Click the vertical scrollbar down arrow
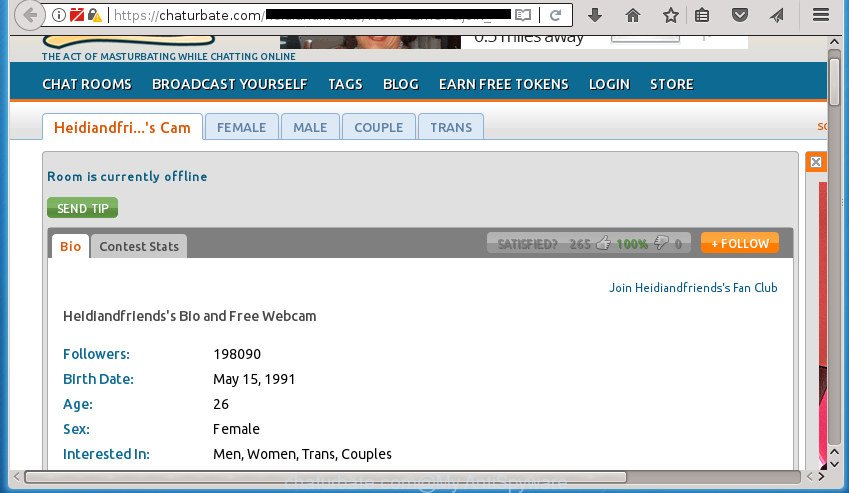The image size is (849, 493). 834,464
